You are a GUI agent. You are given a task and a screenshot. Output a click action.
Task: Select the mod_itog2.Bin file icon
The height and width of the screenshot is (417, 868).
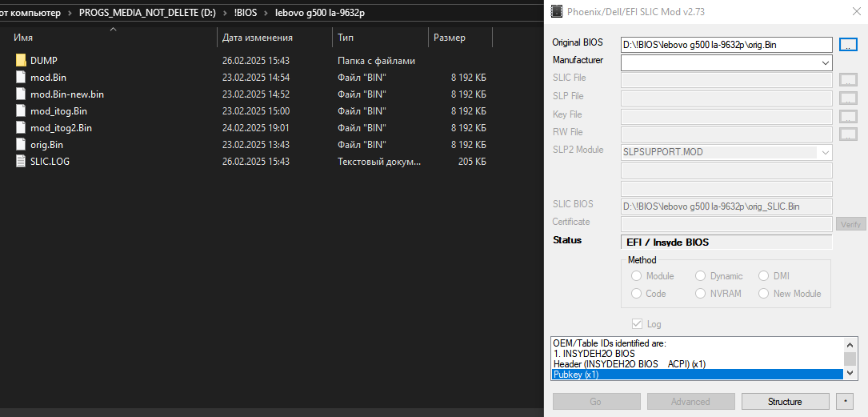click(21, 128)
